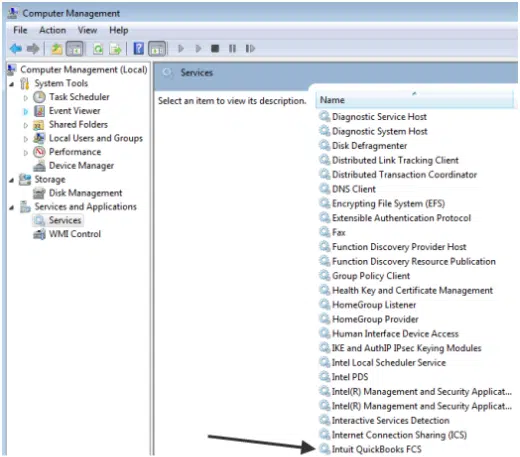Image resolution: width=520 pixels, height=457 pixels.
Task: Select Diagnostic System Host service
Action: click(379, 131)
